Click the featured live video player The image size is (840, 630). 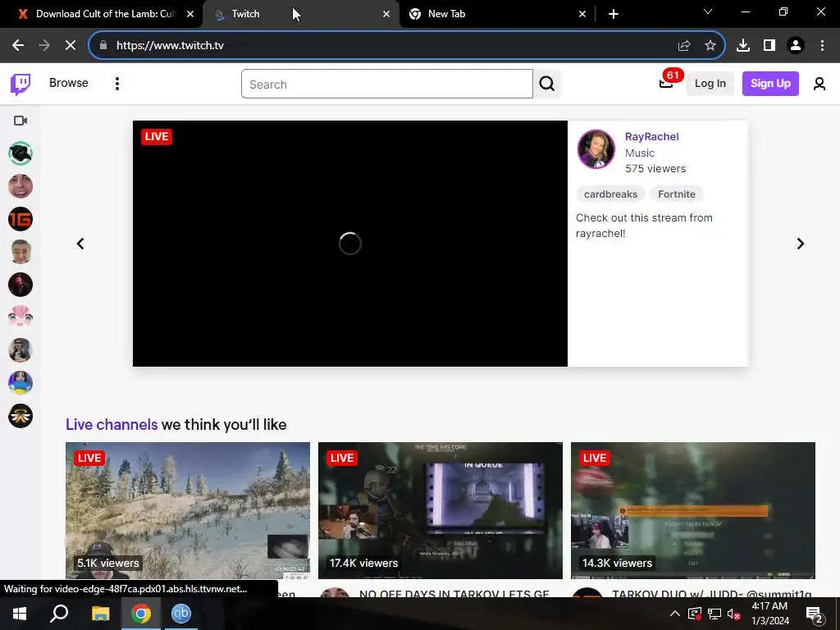coord(349,244)
